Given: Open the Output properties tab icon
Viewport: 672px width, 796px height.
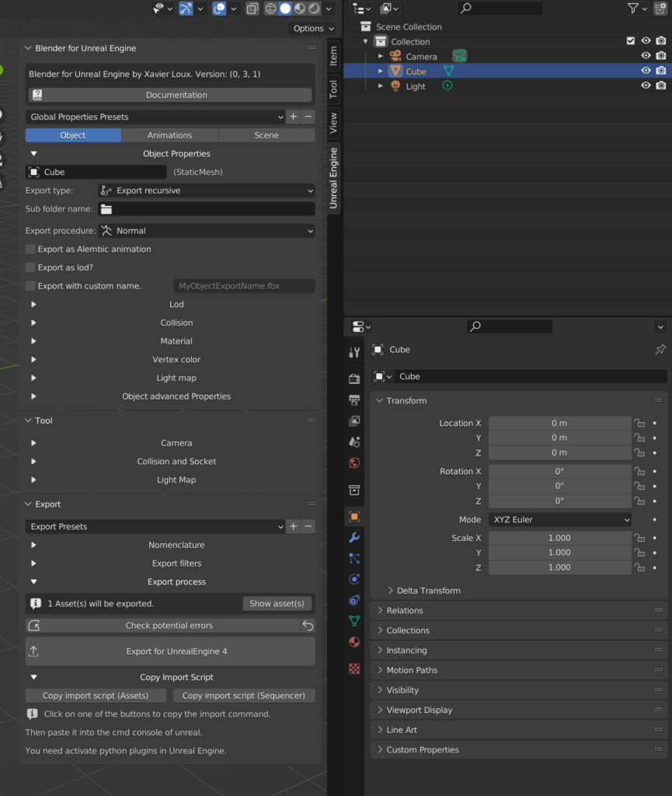Looking at the screenshot, I should pyautogui.click(x=354, y=400).
